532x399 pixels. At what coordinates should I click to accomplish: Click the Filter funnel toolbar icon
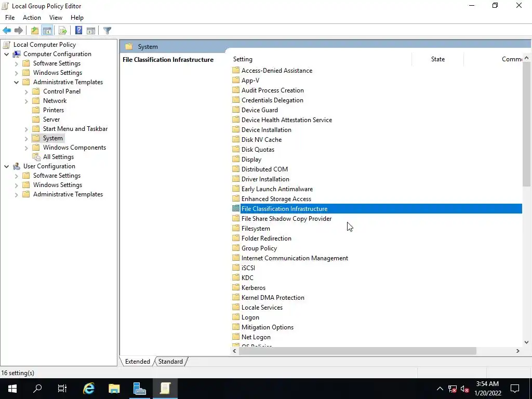pyautogui.click(x=107, y=31)
